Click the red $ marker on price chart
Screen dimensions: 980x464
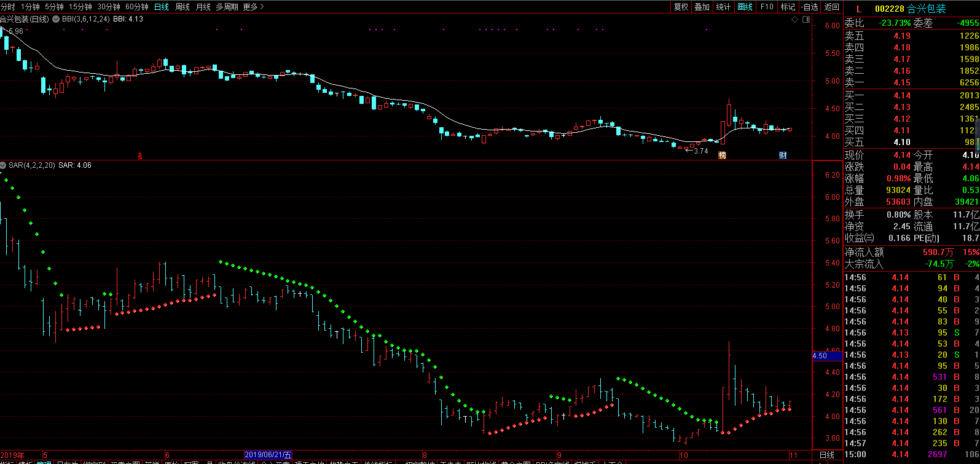click(x=140, y=156)
